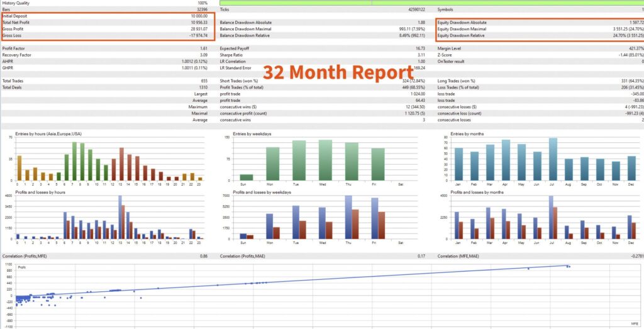Screen dimensions: 644x329
Task: Click the 'consecutive loss (count)' label
Action: pos(459,113)
